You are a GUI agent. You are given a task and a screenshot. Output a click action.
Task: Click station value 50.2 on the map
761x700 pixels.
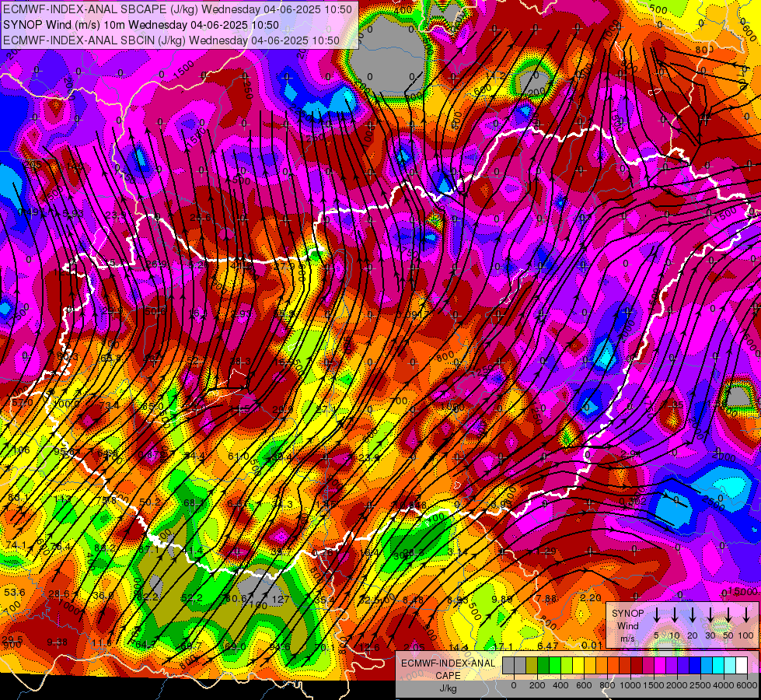tap(149, 502)
